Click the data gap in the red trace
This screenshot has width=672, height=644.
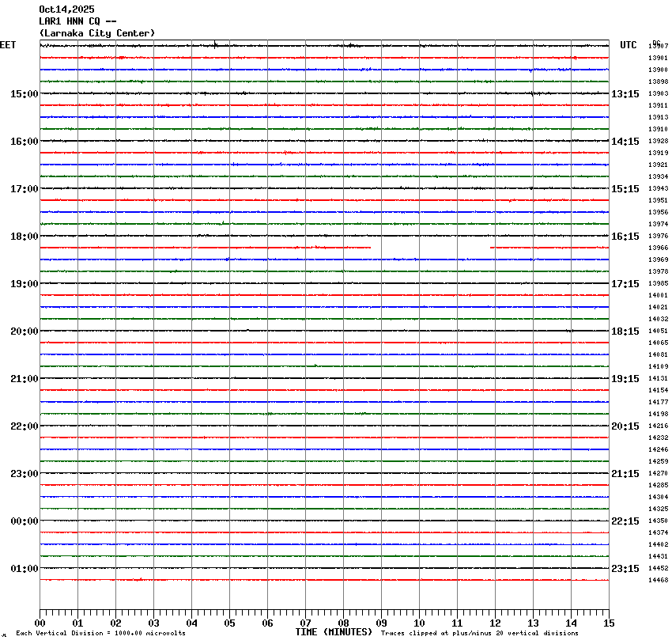pos(431,248)
